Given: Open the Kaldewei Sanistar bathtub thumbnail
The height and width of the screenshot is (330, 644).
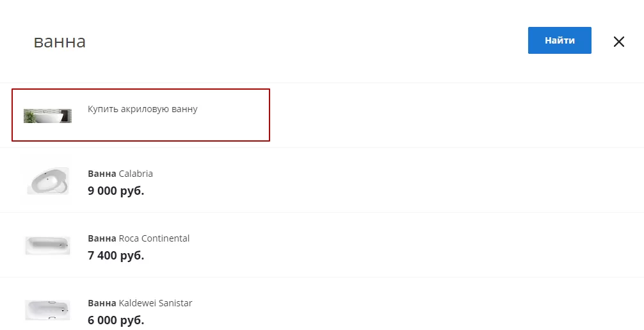Looking at the screenshot, I should [47, 310].
